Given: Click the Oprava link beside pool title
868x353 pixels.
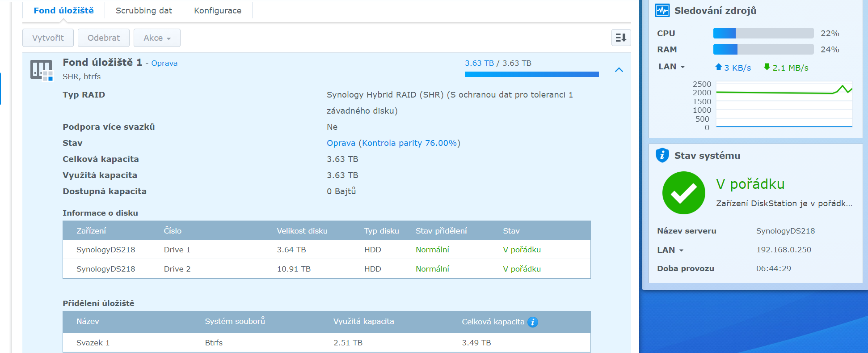Looking at the screenshot, I should coord(164,63).
